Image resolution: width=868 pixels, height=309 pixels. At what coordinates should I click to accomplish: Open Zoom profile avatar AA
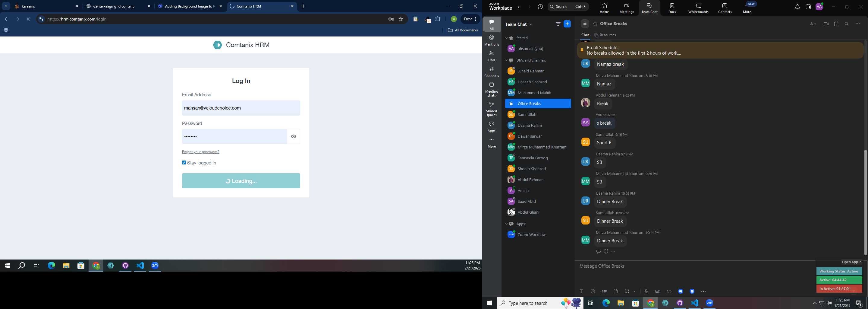click(x=819, y=7)
